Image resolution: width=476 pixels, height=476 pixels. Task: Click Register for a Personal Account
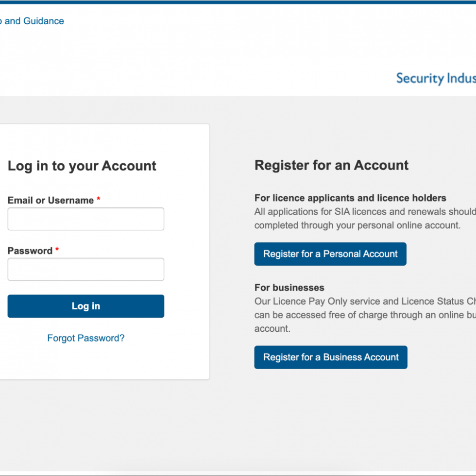330,254
